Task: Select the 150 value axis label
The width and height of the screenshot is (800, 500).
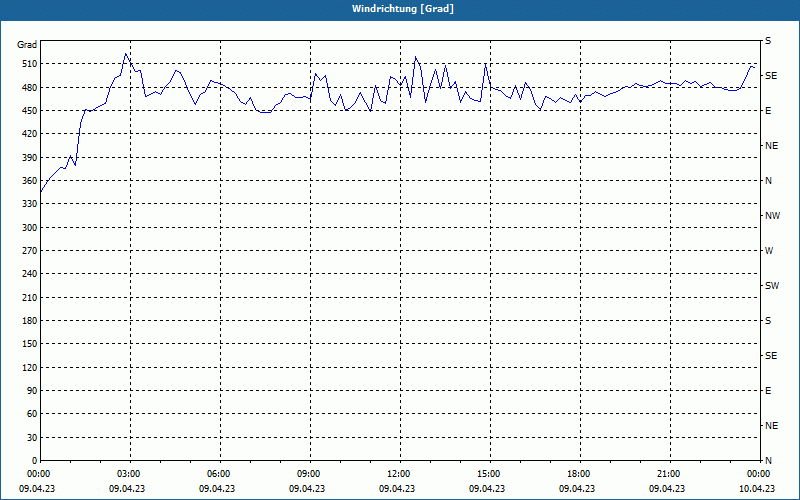Action: click(x=30, y=344)
